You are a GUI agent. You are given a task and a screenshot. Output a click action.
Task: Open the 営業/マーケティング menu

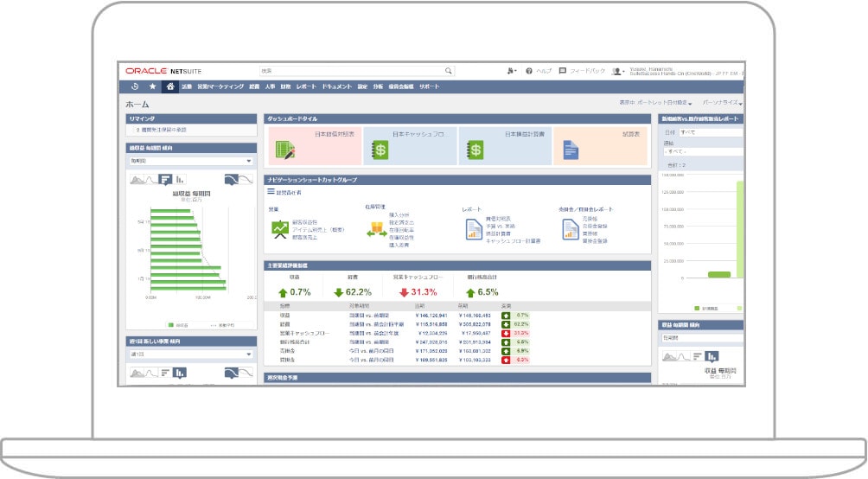click(x=220, y=86)
